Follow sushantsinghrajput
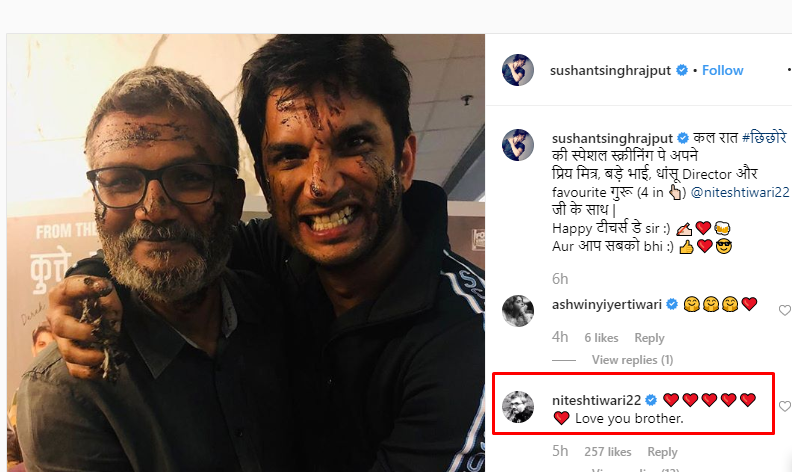792x472 pixels. click(x=722, y=70)
